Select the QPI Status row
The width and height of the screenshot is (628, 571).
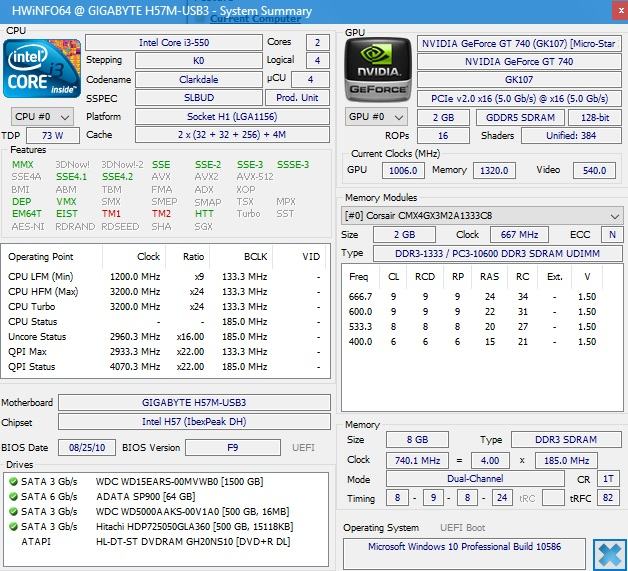click(165, 367)
